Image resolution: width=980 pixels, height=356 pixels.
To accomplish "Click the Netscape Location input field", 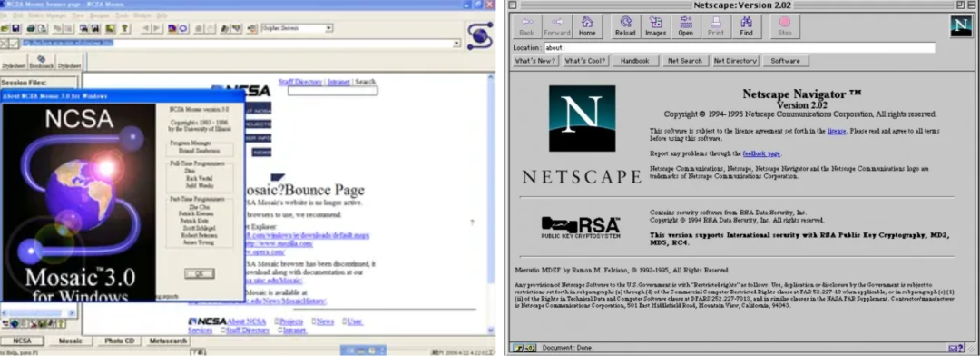I will (739, 47).
